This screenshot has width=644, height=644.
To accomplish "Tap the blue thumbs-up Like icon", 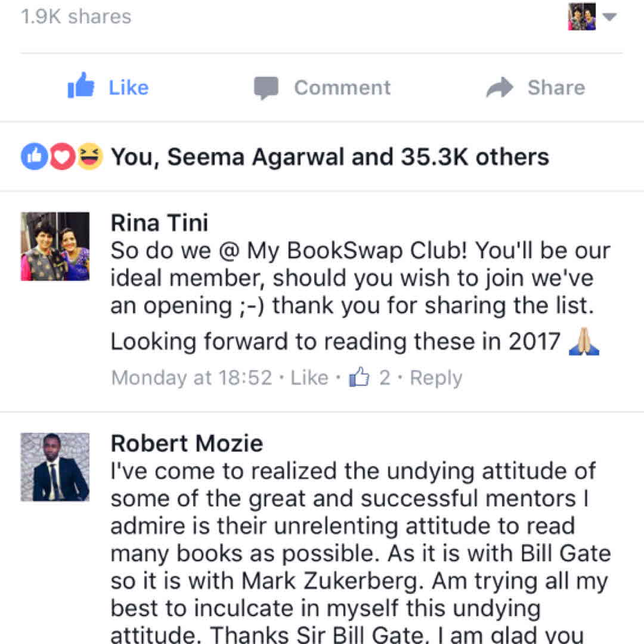I will click(x=81, y=86).
